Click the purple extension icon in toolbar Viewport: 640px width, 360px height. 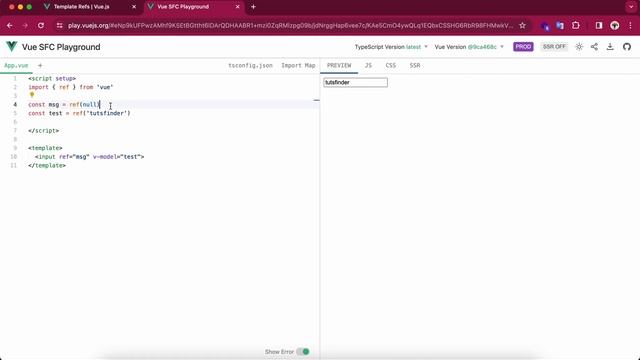point(545,26)
